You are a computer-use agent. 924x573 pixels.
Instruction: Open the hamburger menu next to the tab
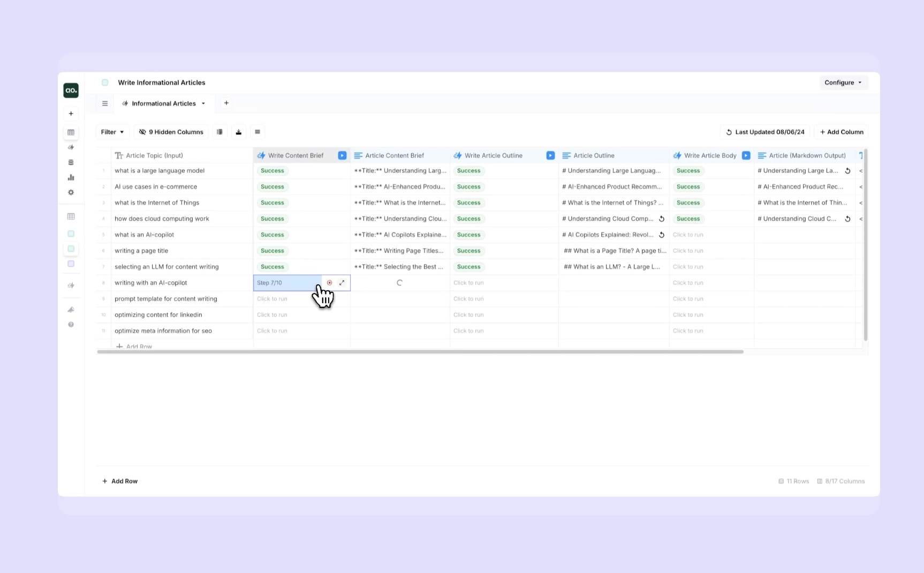(105, 103)
